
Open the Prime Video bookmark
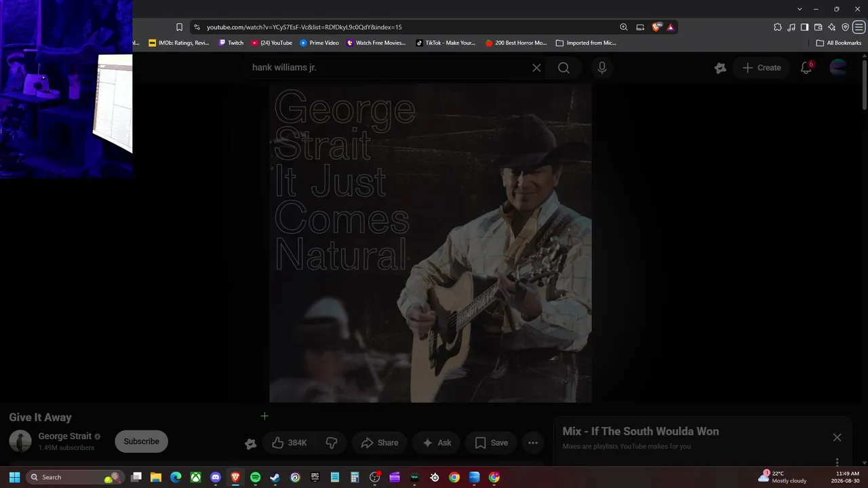pos(319,43)
